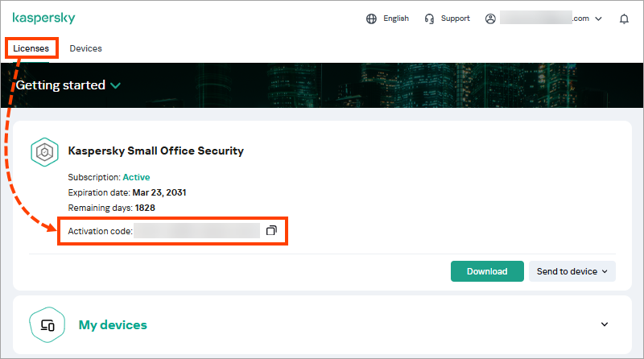Open the Send to device dropdown
Screen dimensions: 644x359
(572, 271)
